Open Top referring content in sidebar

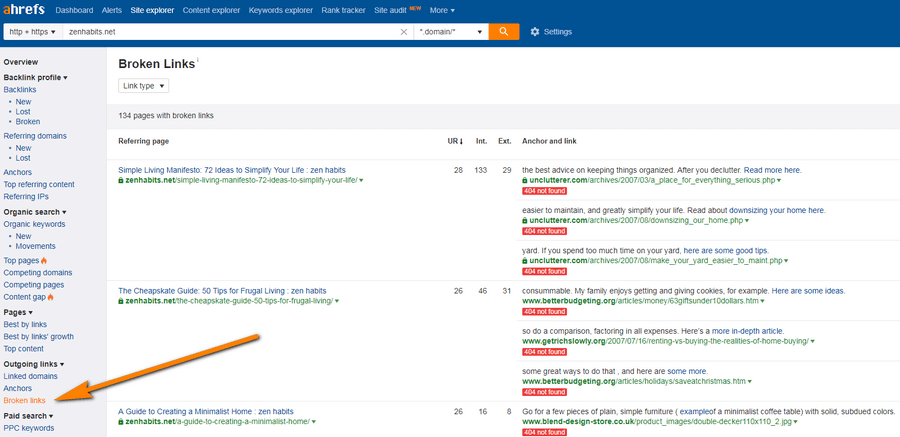[39, 184]
